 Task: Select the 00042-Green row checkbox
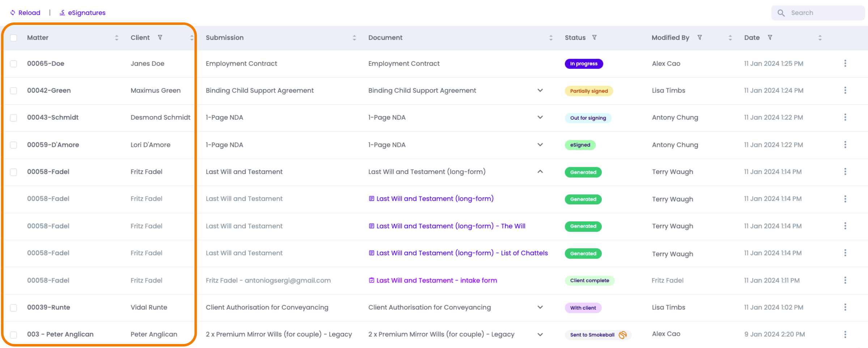point(14,91)
